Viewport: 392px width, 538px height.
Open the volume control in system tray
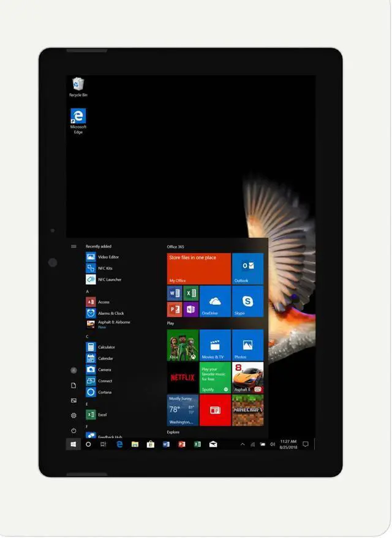273,444
